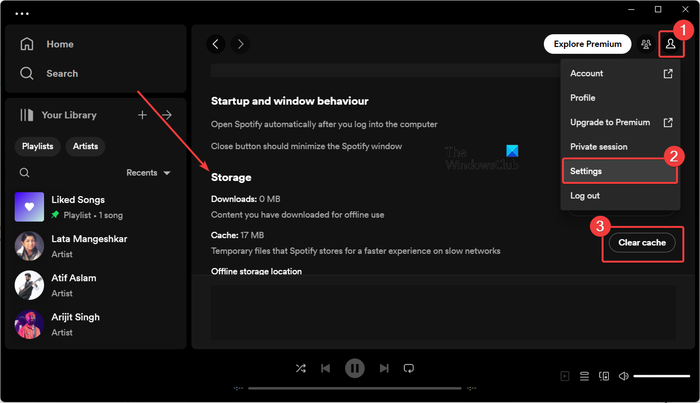Go back with the left chevron button
Viewport: 700px width, 403px height.
point(216,44)
